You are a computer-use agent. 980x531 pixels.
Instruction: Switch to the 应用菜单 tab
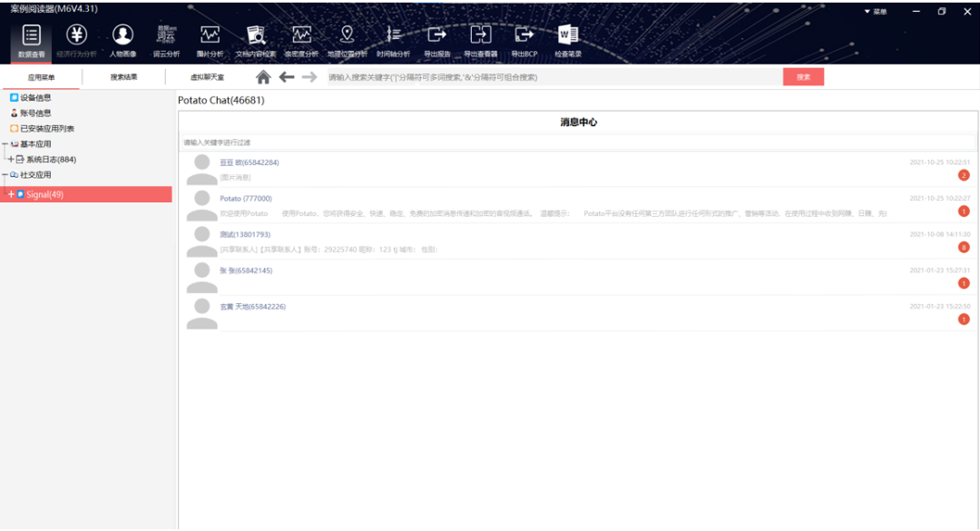coord(41,77)
